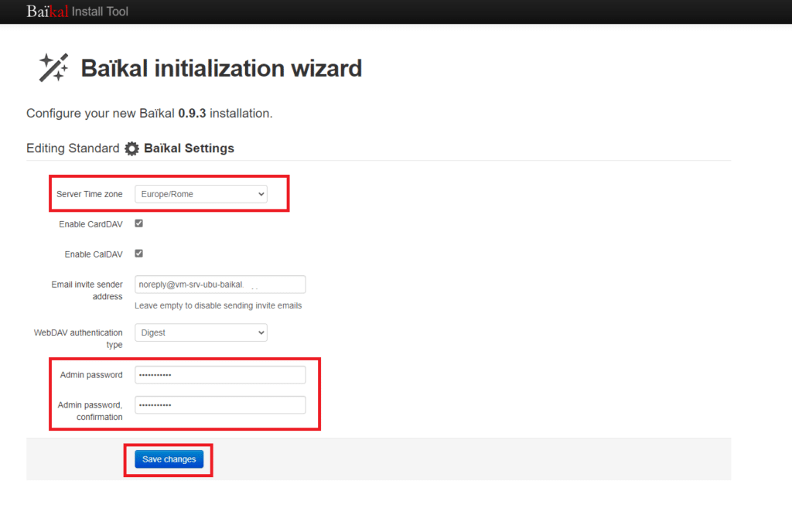
Task: Click the WebDAV authentication type label
Action: click(x=78, y=339)
